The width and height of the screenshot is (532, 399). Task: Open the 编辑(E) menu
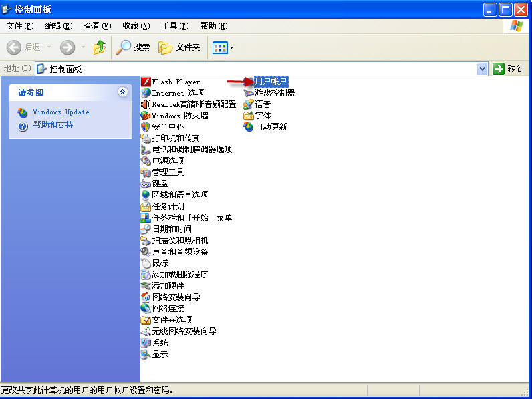tap(59, 26)
